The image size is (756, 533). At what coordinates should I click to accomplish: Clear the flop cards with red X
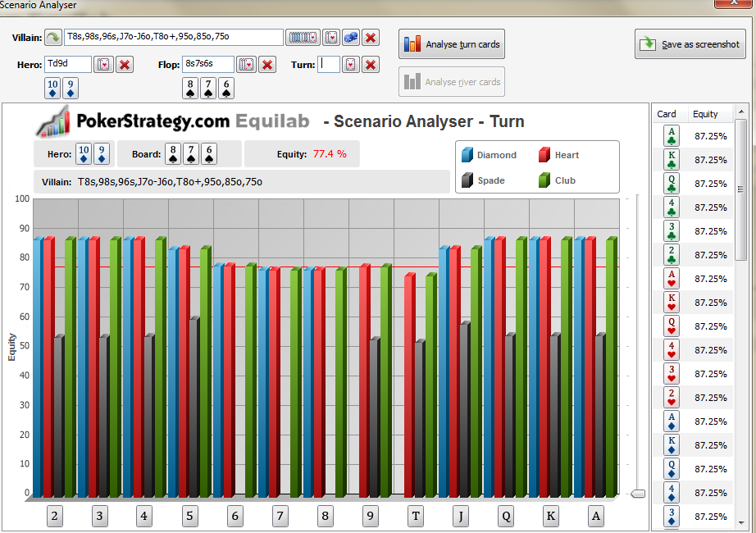[x=267, y=65]
